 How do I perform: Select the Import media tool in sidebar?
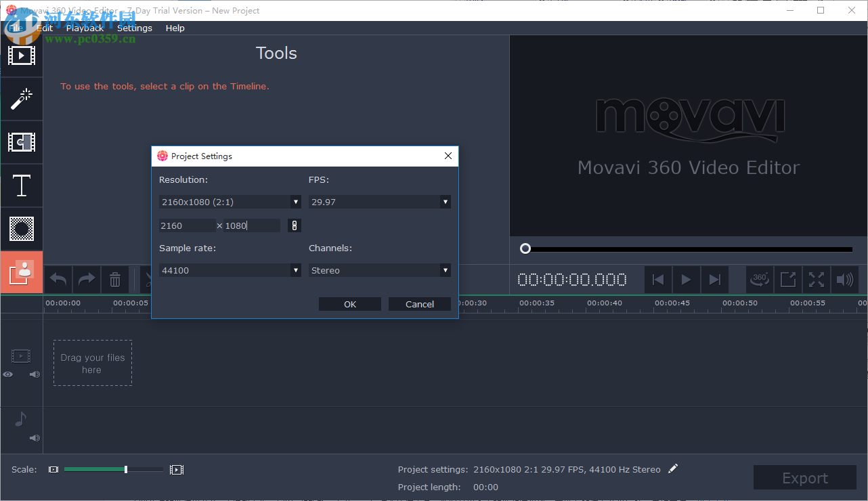click(21, 56)
